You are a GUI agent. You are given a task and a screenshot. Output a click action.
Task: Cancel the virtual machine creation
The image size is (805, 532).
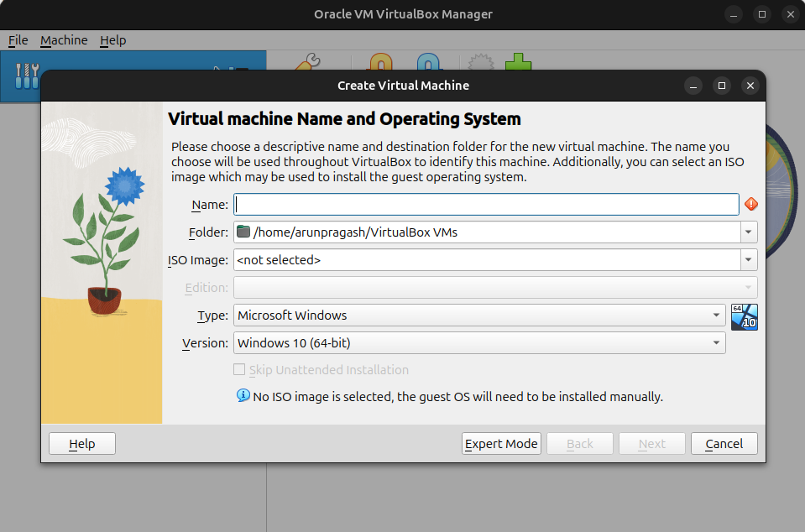click(x=724, y=444)
